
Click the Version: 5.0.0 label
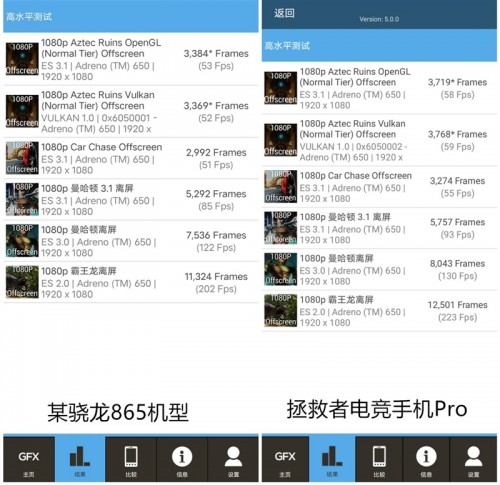(379, 19)
